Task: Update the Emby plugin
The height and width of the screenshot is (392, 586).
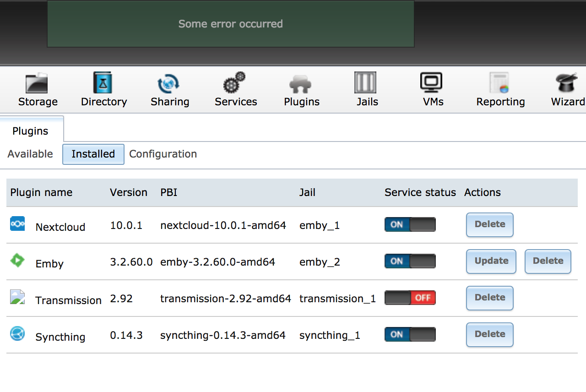Action: click(491, 261)
